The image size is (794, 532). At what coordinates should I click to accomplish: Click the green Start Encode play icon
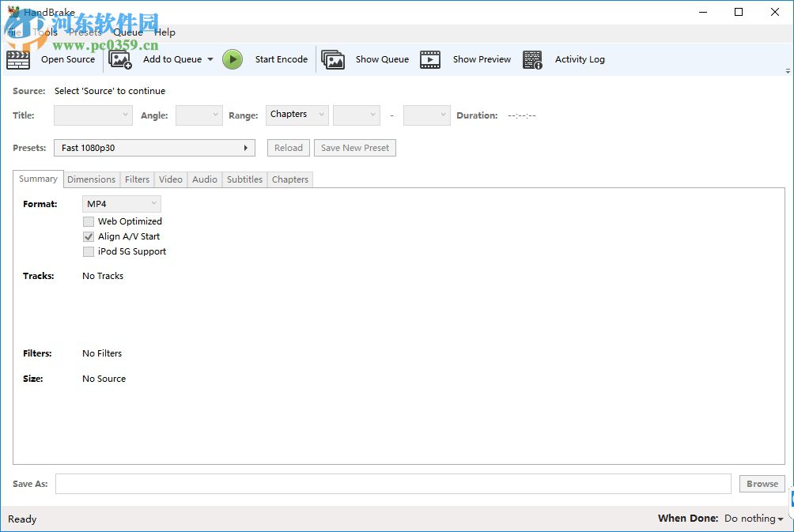click(x=233, y=59)
